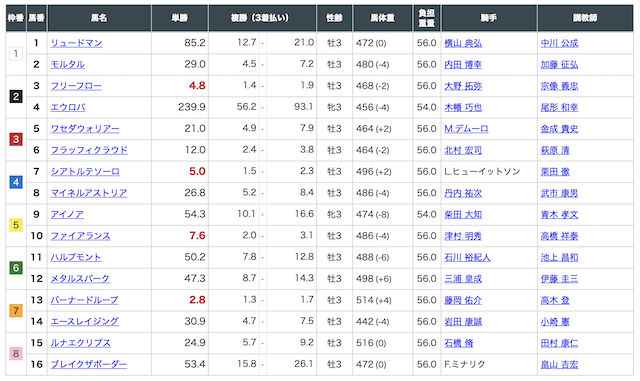The image size is (640, 381).
Task: Click the blue frame number 4 badge
Action: point(16,182)
